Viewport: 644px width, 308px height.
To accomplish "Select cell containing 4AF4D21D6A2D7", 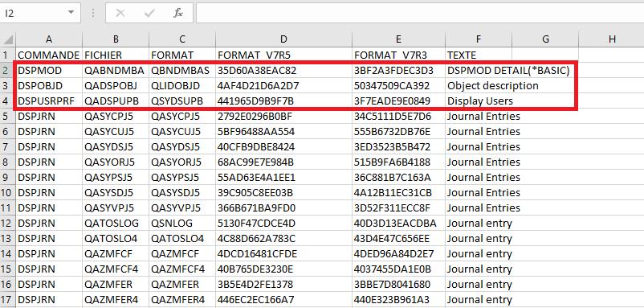I will tap(283, 85).
